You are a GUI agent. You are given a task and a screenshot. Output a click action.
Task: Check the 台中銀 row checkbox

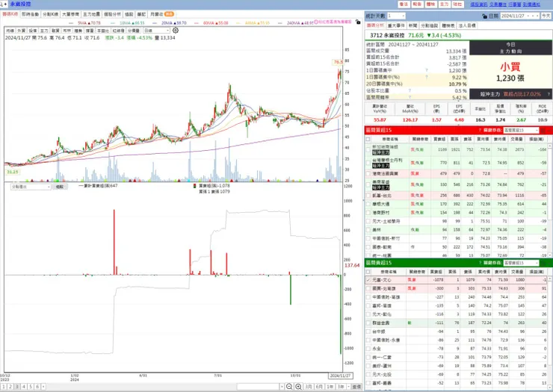click(x=368, y=332)
